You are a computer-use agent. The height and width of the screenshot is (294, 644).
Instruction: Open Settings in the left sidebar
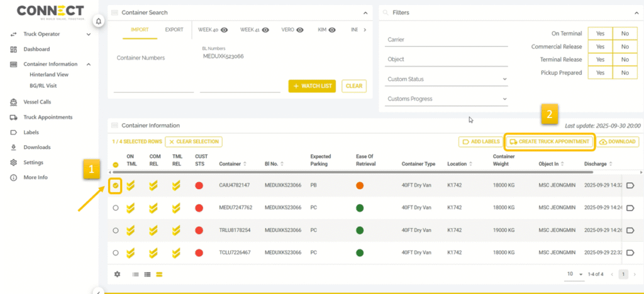(x=33, y=162)
